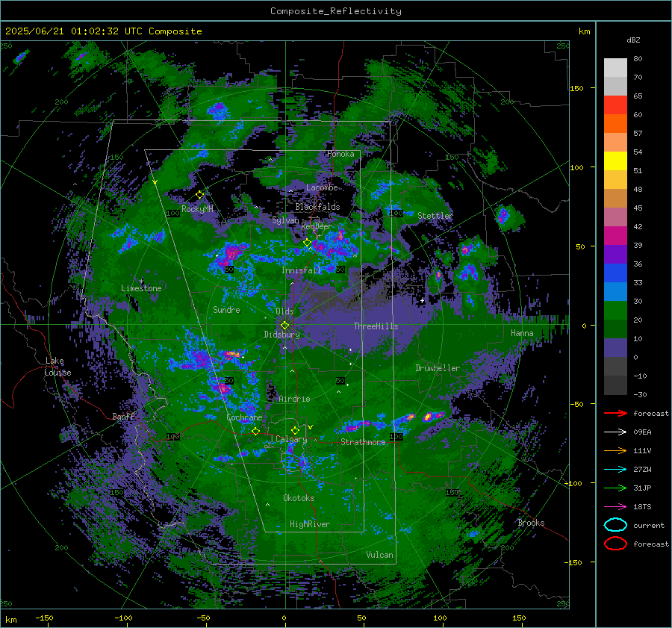Image resolution: width=672 pixels, height=628 pixels.
Task: Click the Cochrane city label
Action: (x=244, y=417)
